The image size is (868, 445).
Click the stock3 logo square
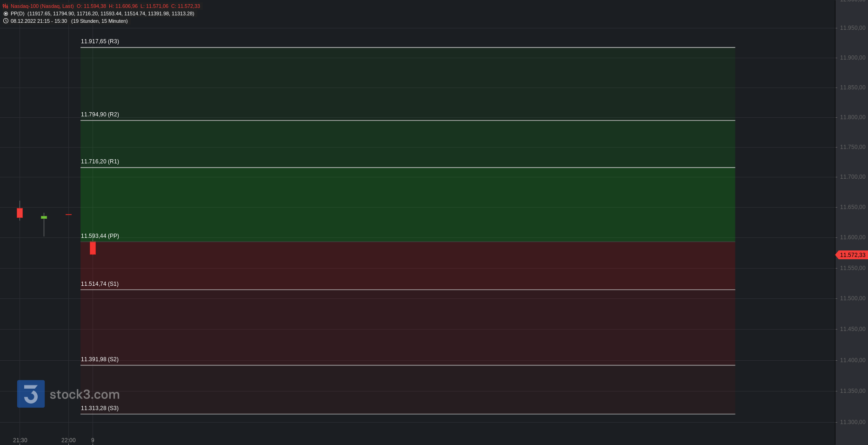(31, 394)
